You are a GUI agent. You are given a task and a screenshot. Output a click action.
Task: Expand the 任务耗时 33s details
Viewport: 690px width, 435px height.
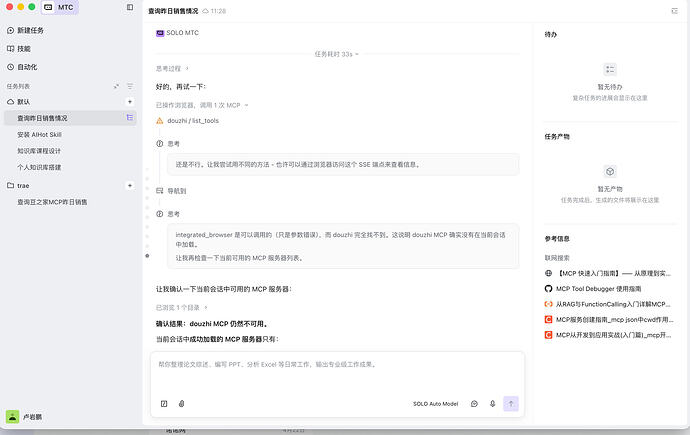click(337, 54)
